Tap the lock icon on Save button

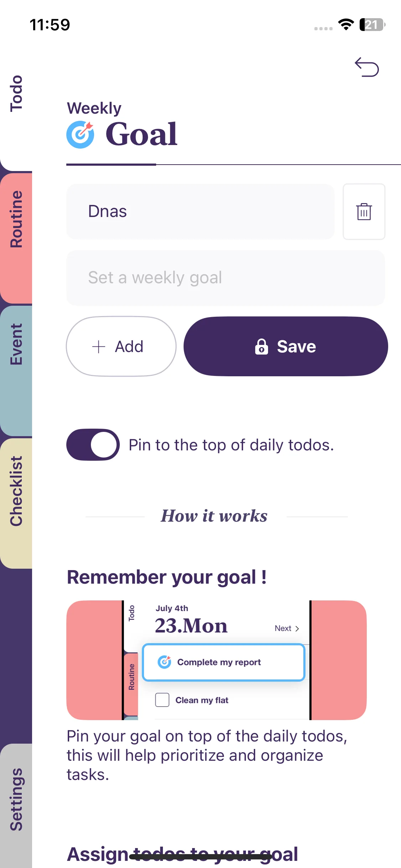coord(261,346)
